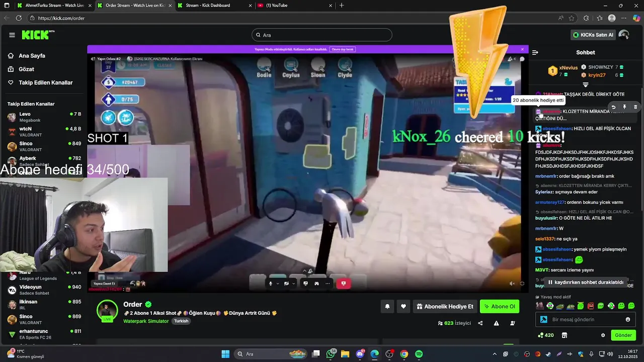644x362 pixels.
Task: Focus the Bir mesaj gönderin input
Action: point(586,319)
